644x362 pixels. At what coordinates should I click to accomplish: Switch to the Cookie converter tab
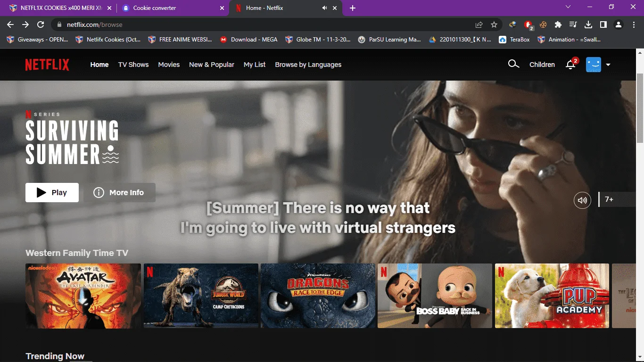click(173, 8)
